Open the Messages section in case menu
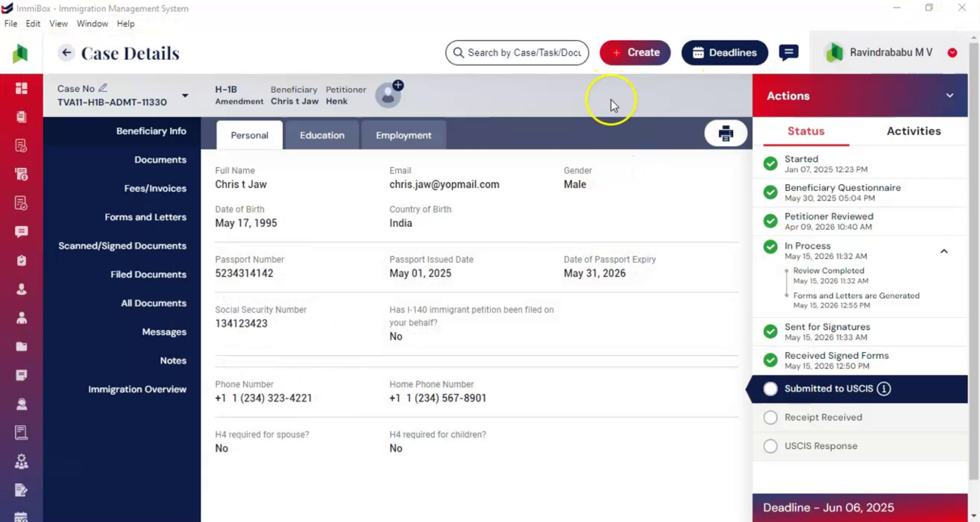This screenshot has width=980, height=522. click(x=164, y=332)
